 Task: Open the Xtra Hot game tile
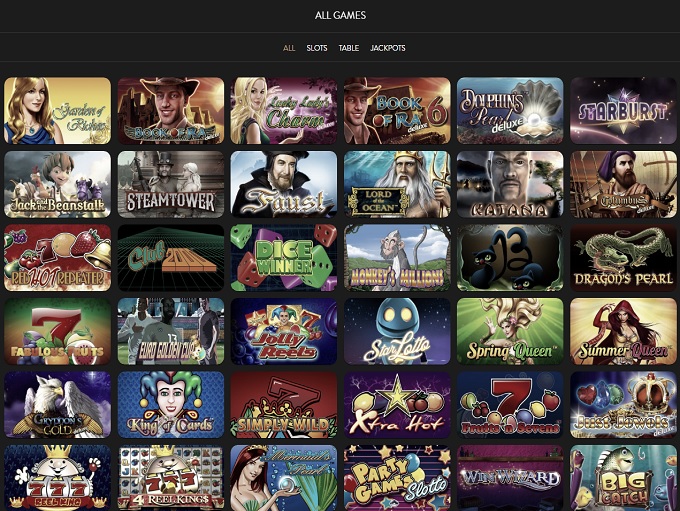pos(397,404)
